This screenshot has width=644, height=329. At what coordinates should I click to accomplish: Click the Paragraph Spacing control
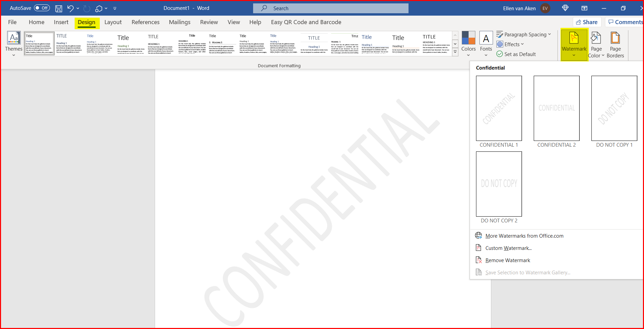pyautogui.click(x=524, y=34)
